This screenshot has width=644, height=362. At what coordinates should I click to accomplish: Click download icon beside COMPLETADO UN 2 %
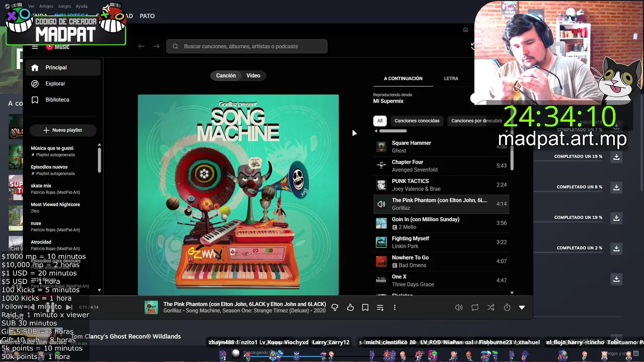coord(616,248)
